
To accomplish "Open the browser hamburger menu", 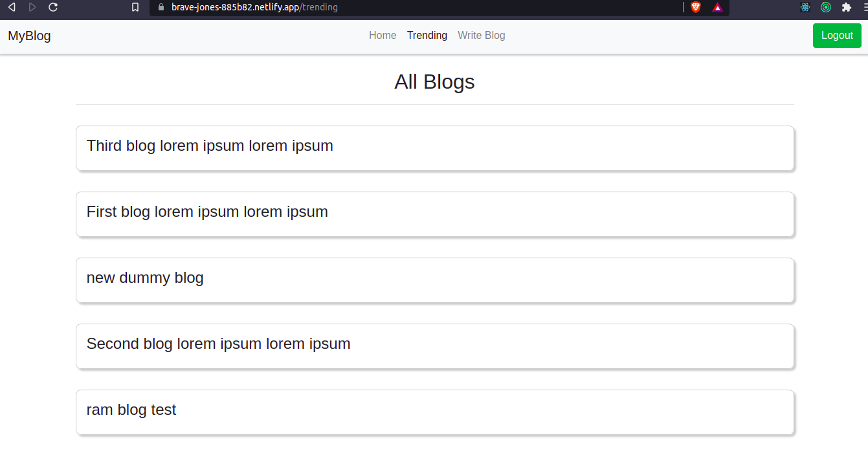I will coord(865,7).
